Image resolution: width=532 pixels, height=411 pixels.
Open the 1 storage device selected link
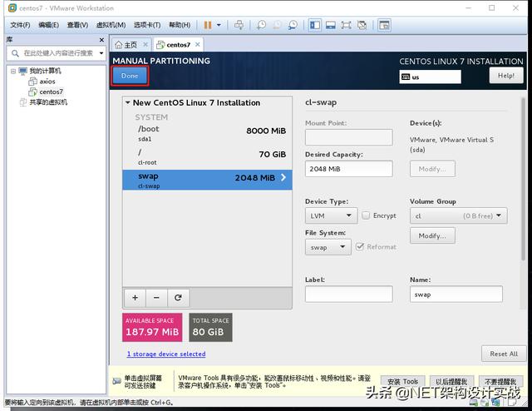166,354
